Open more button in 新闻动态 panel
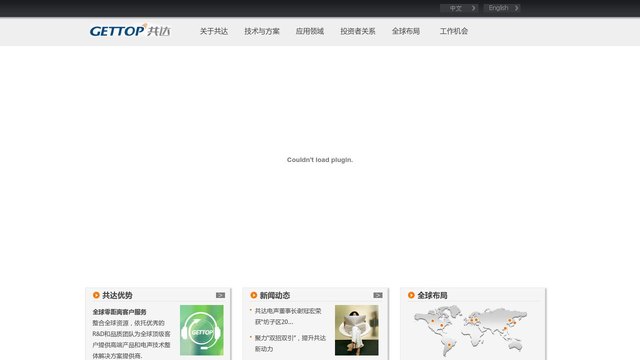640x360 pixels. [x=378, y=295]
